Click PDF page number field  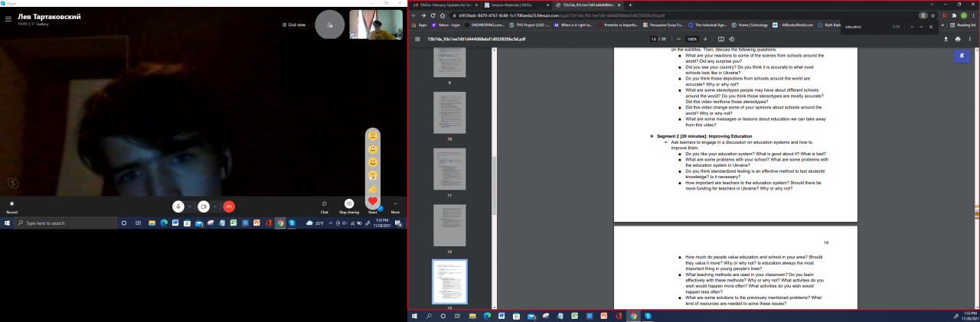[x=653, y=39]
